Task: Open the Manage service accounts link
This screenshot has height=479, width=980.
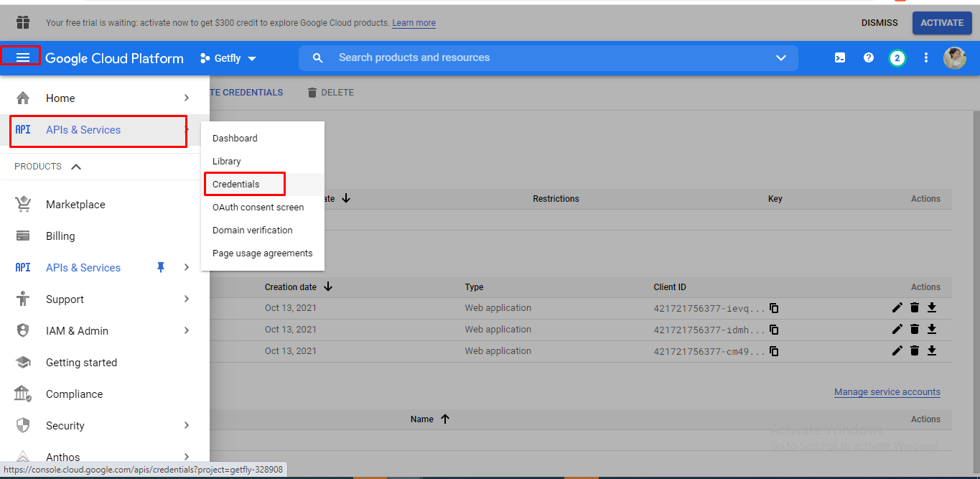Action: coord(887,392)
